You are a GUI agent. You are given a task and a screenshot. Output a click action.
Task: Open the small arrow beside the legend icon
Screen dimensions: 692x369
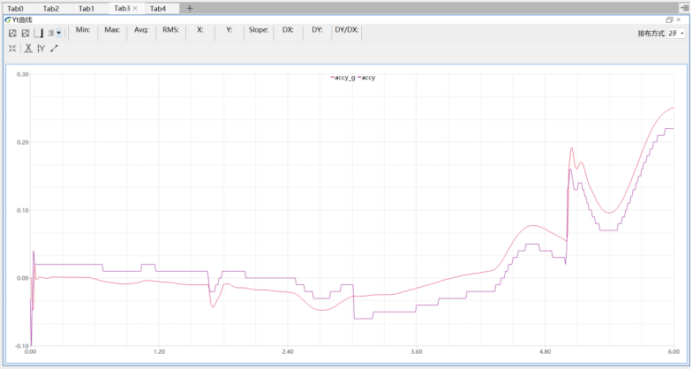click(x=59, y=33)
